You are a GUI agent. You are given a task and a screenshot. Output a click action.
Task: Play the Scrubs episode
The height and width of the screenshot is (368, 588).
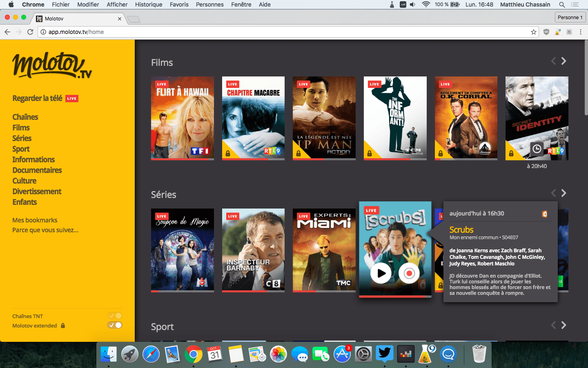click(381, 274)
